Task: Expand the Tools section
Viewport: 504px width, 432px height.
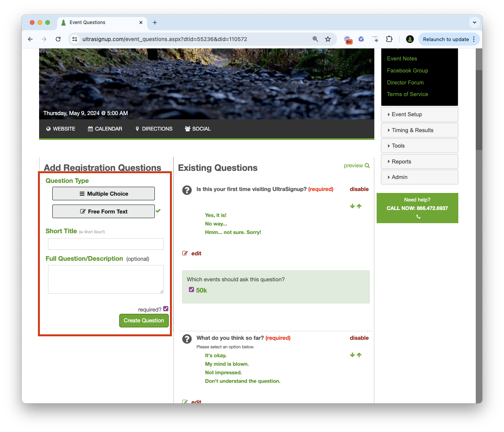Action: pyautogui.click(x=420, y=146)
